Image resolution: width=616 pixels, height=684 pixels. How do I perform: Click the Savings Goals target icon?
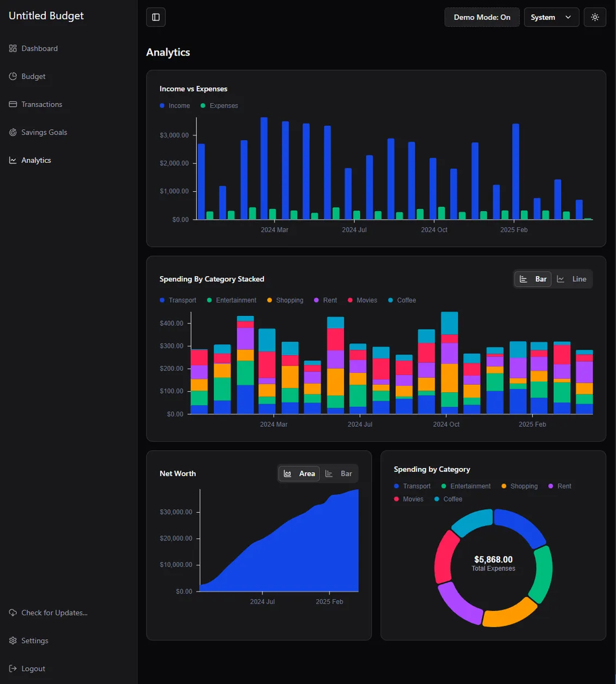pos(13,132)
